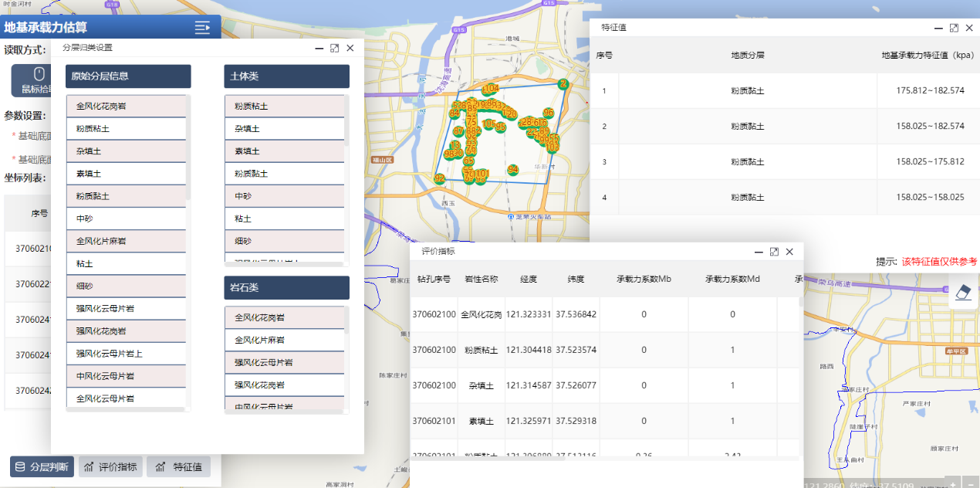
Task: Open 评价指标 from the bottom buttons
Action: [x=110, y=466]
